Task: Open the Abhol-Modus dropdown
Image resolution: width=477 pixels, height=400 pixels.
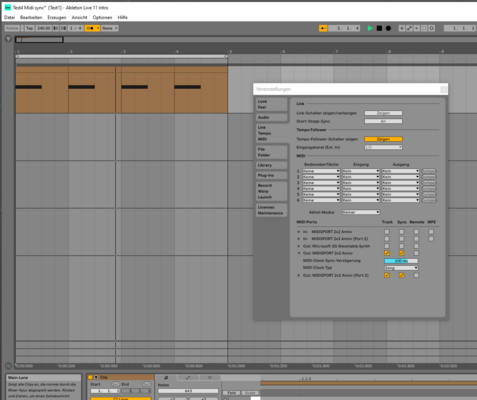Action: [x=361, y=212]
